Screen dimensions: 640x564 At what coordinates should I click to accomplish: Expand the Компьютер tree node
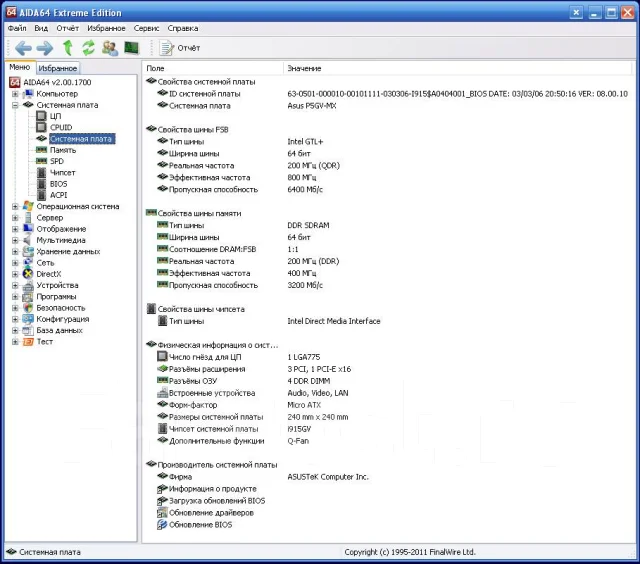[x=15, y=94]
